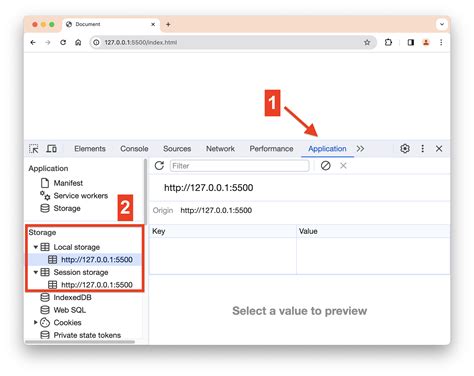Delete selected entry with the X icon
This screenshot has height=376, width=474.
pos(343,166)
